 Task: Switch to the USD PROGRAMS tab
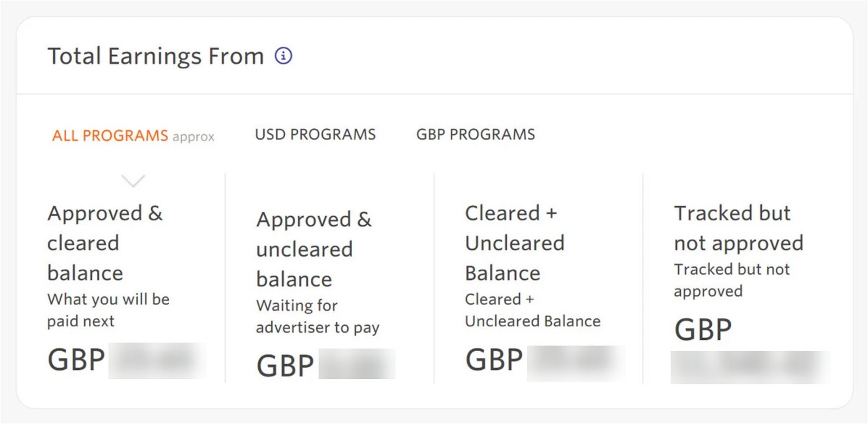[x=315, y=134]
